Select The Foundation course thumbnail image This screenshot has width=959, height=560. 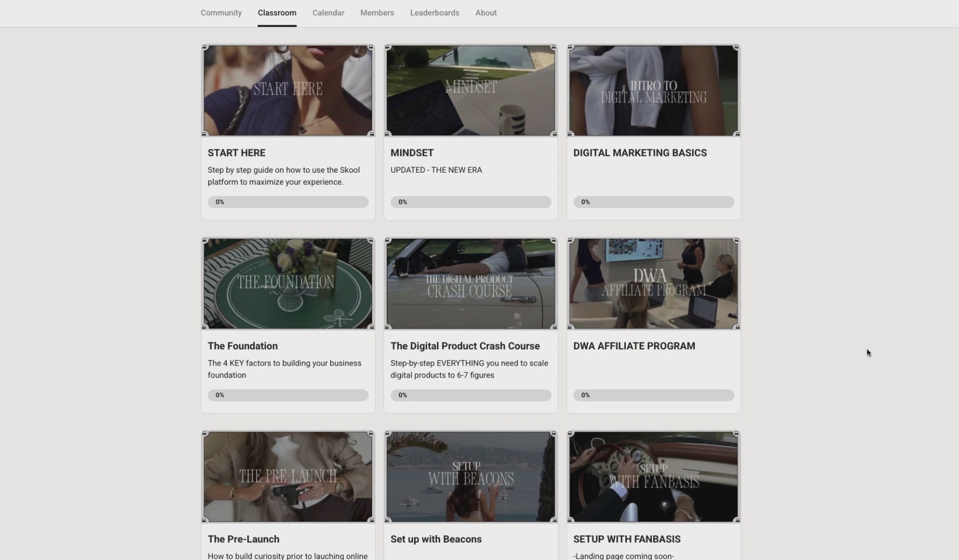click(x=287, y=284)
